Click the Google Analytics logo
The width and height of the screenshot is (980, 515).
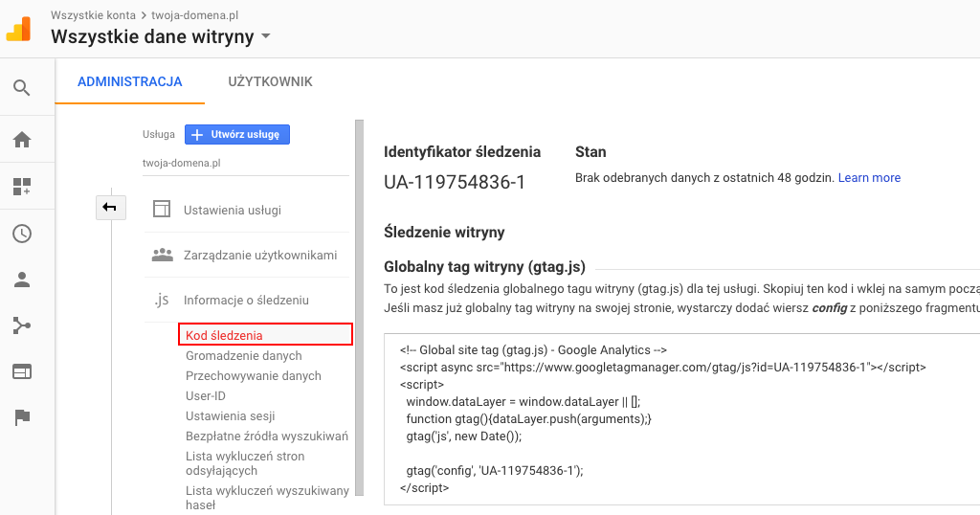tap(19, 27)
